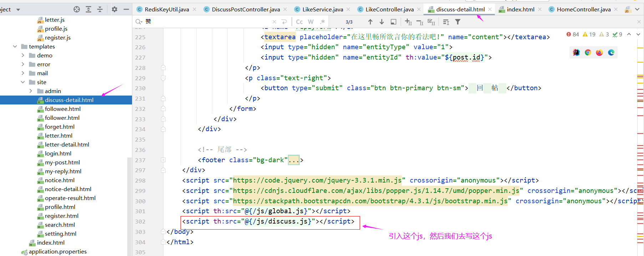Image resolution: width=644 pixels, height=256 pixels.
Task: Expand the mail folder
Action: (x=23, y=73)
